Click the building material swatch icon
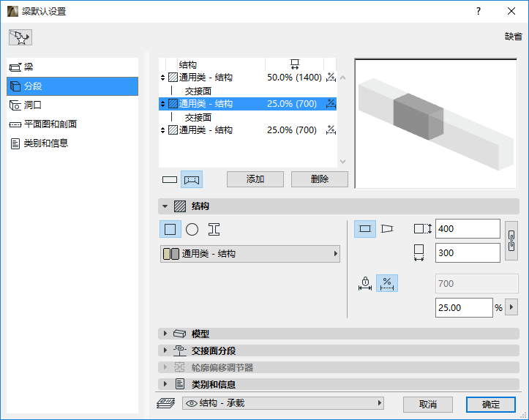529x420 pixels. point(171,254)
